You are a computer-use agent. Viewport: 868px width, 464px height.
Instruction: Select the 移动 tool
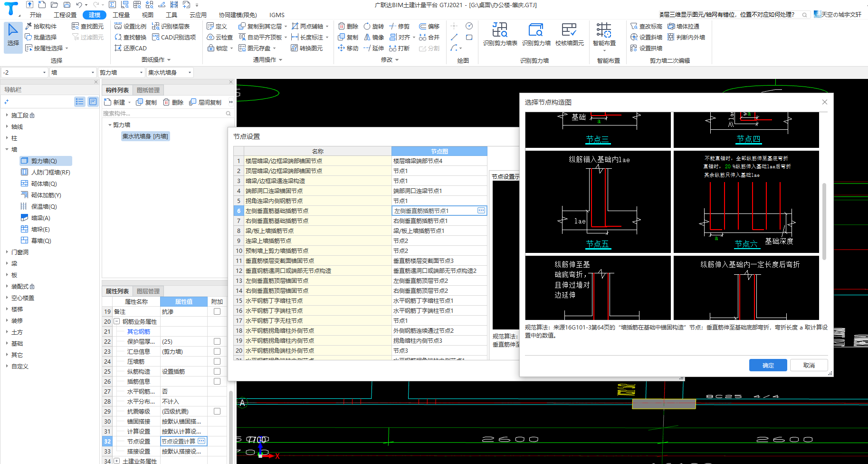click(348, 48)
